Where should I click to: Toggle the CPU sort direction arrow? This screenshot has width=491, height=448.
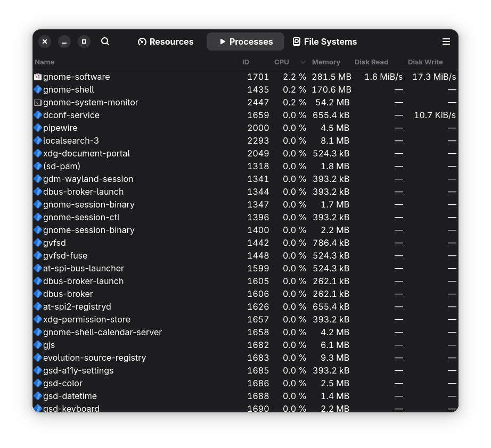(x=302, y=62)
